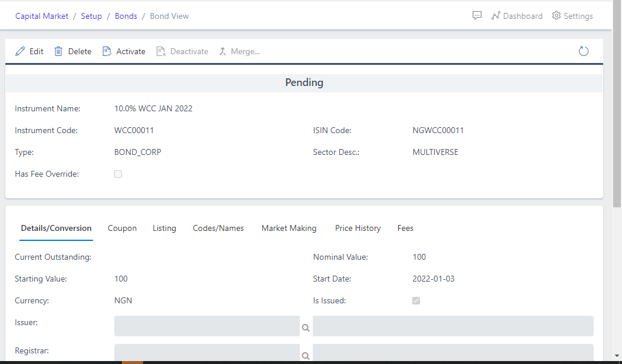622x364 pixels.
Task: Open the Price History tab
Action: [x=358, y=228]
